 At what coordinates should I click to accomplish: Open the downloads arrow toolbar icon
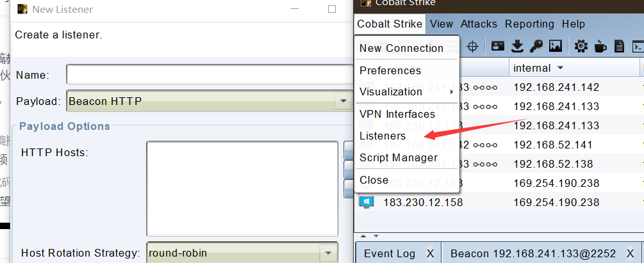point(518,46)
